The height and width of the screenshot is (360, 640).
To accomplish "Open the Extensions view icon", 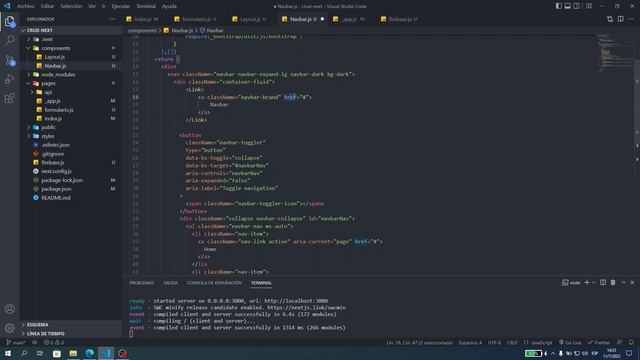I will click(x=10, y=98).
